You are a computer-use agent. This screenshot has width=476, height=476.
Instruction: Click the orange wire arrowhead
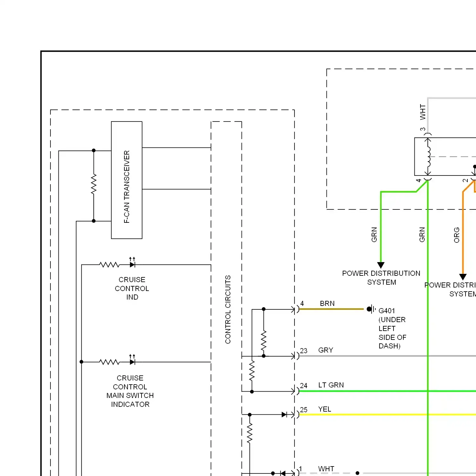(463, 277)
